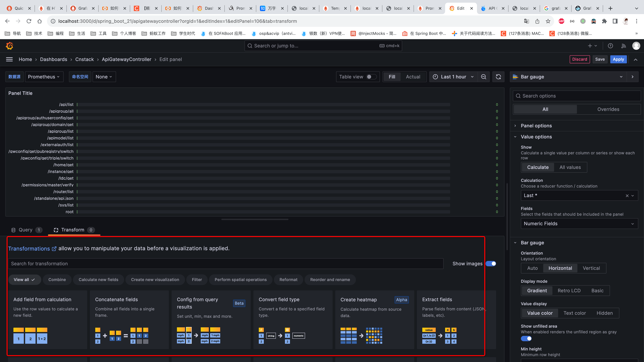Open the help question mark icon
The image size is (644, 362).
pos(610,46)
